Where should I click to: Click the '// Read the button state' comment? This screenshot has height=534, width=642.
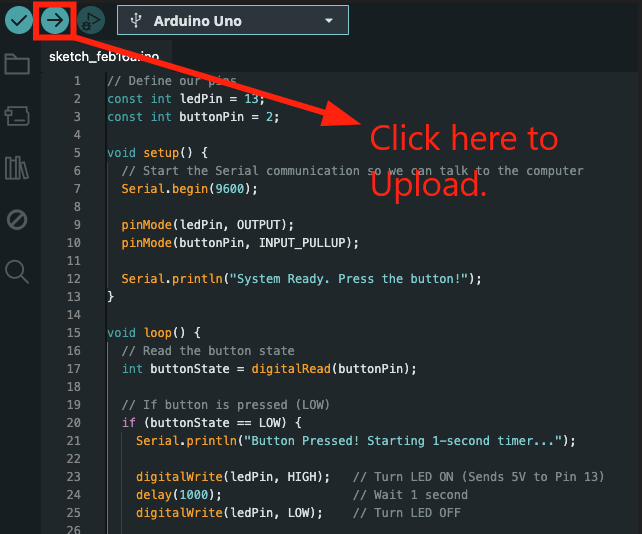pyautogui.click(x=208, y=351)
